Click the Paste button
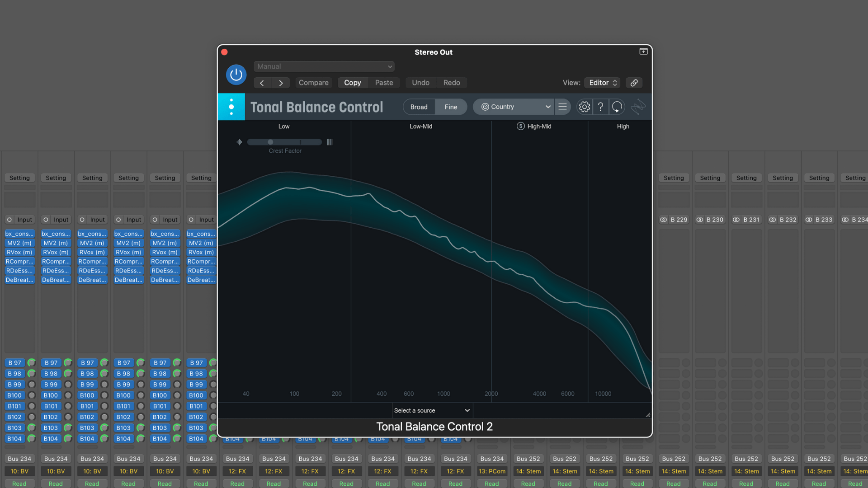The image size is (868, 488). point(384,83)
